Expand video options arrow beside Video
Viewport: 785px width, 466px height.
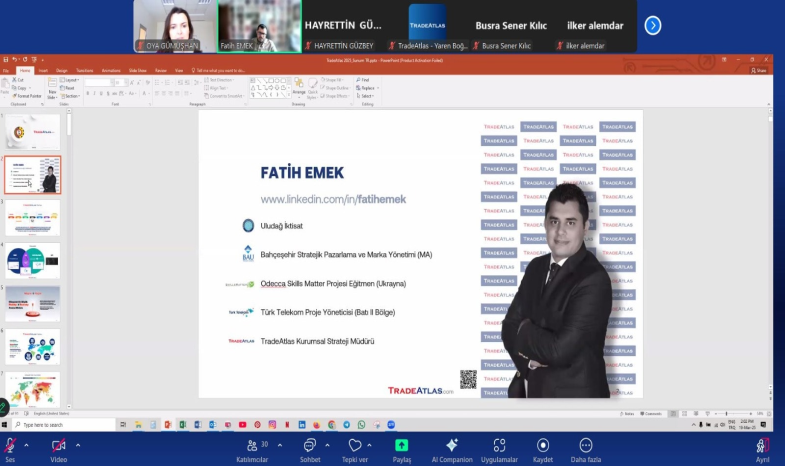pyautogui.click(x=78, y=444)
